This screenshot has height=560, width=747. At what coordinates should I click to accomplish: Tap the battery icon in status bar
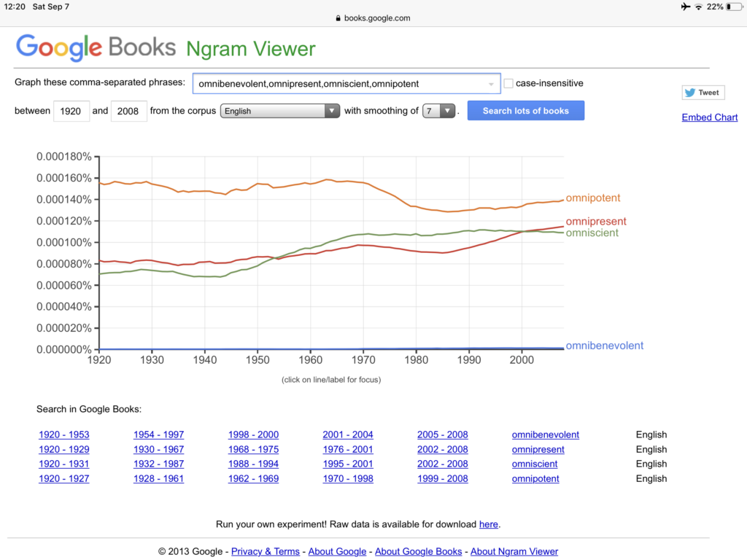point(734,7)
